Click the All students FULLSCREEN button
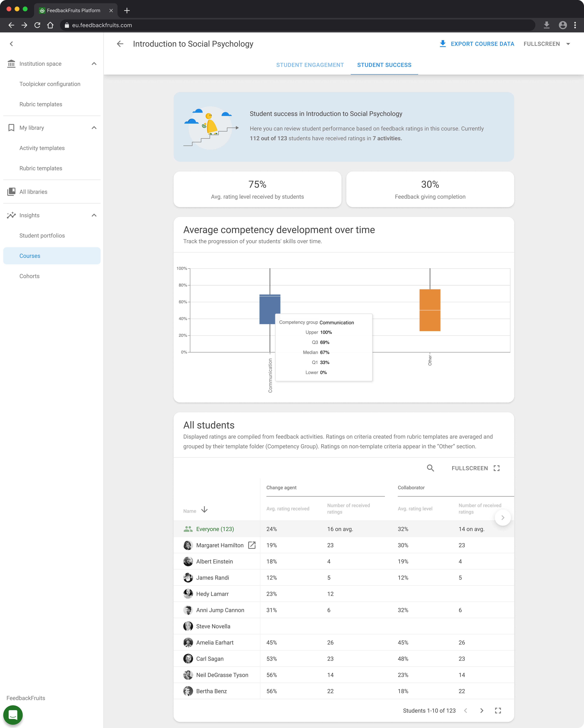This screenshot has width=584, height=728. (476, 468)
